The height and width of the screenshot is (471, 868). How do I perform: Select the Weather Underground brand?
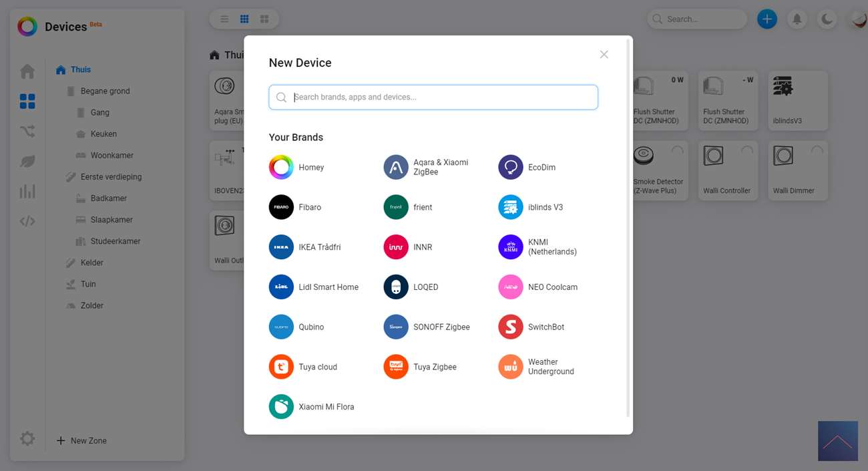coord(537,367)
